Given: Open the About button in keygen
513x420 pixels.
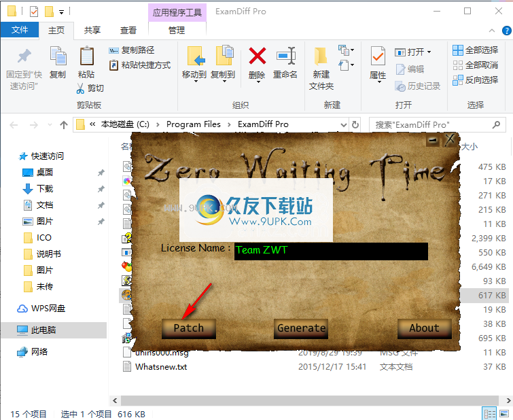Looking at the screenshot, I should click(x=425, y=328).
